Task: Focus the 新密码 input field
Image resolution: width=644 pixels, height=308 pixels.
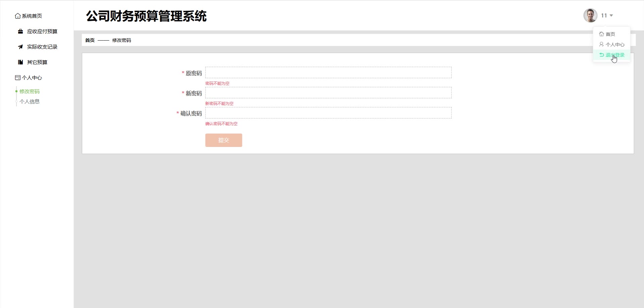Action: [328, 93]
